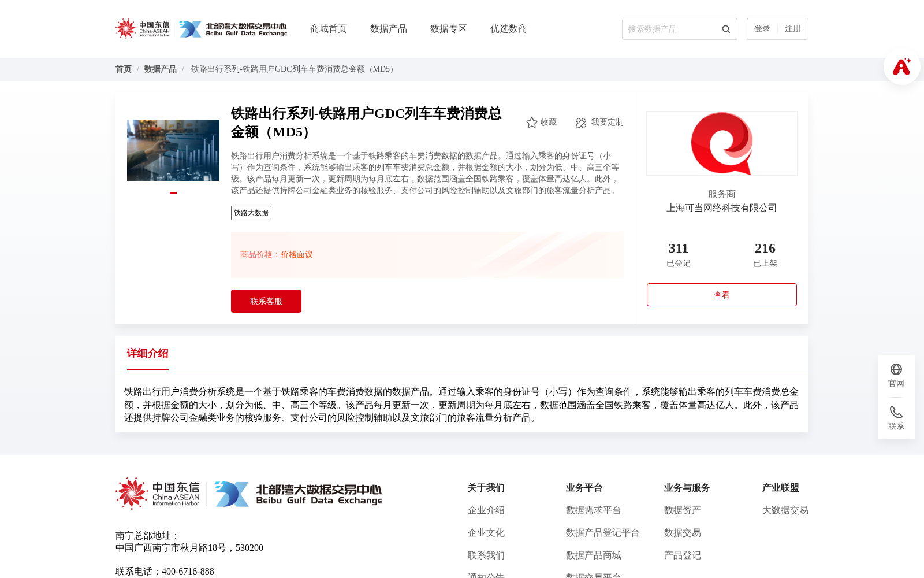
Task: Open the 优选数商 navigation item
Action: [x=509, y=29]
